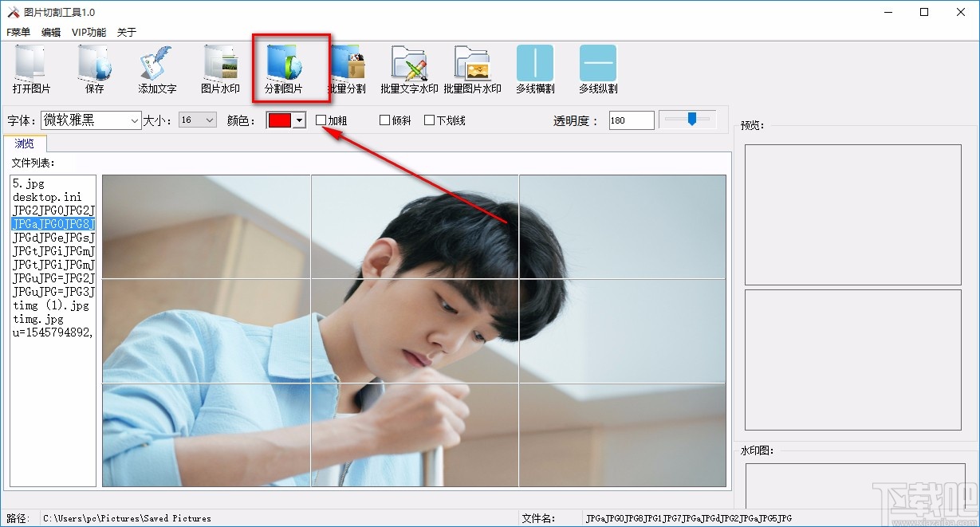The image size is (980, 527).
Task: Select the 添加文字 add text tool
Action: tap(157, 69)
